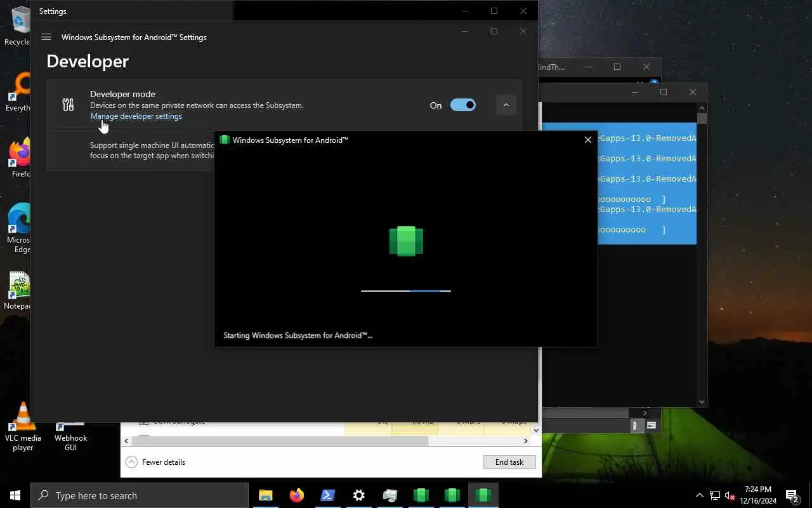Close the Windows Subsystem for Android splash window

(587, 140)
